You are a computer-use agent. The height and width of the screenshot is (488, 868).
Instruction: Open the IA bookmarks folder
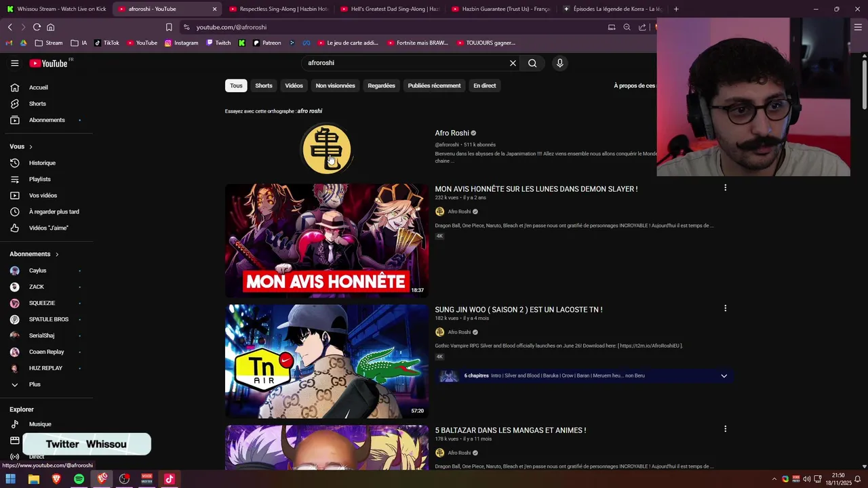(79, 43)
